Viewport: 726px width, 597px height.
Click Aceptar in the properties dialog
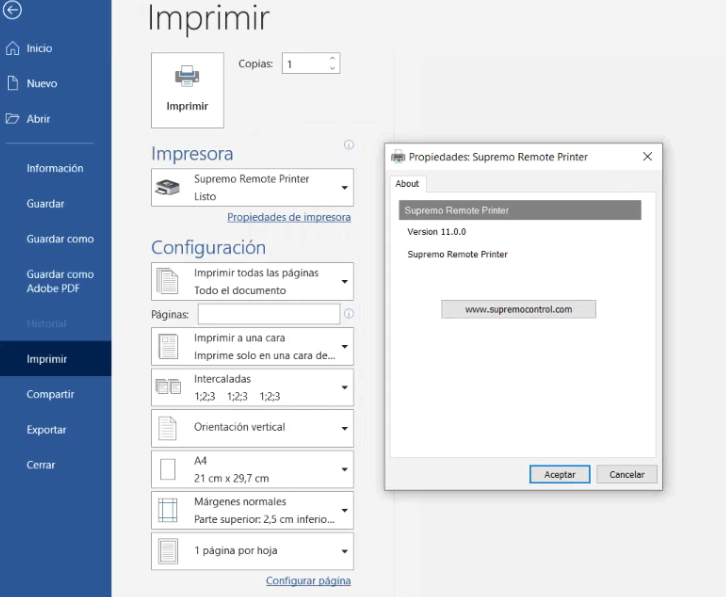click(x=560, y=474)
